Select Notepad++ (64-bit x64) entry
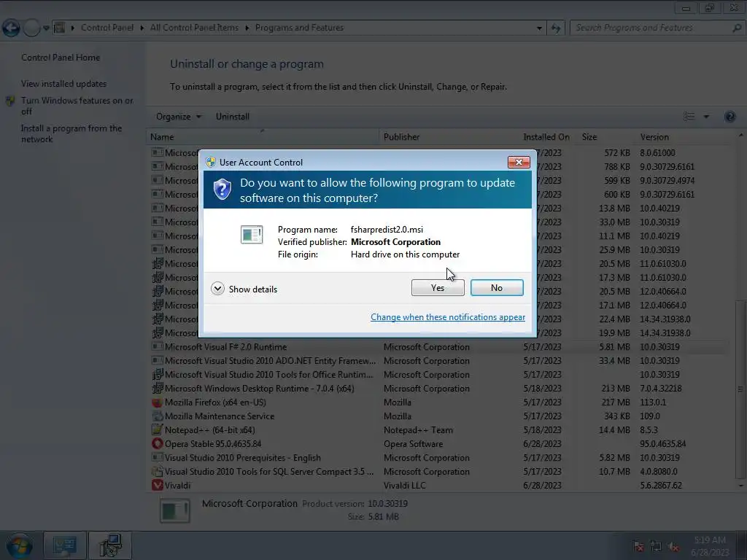747x560 pixels. tap(209, 429)
